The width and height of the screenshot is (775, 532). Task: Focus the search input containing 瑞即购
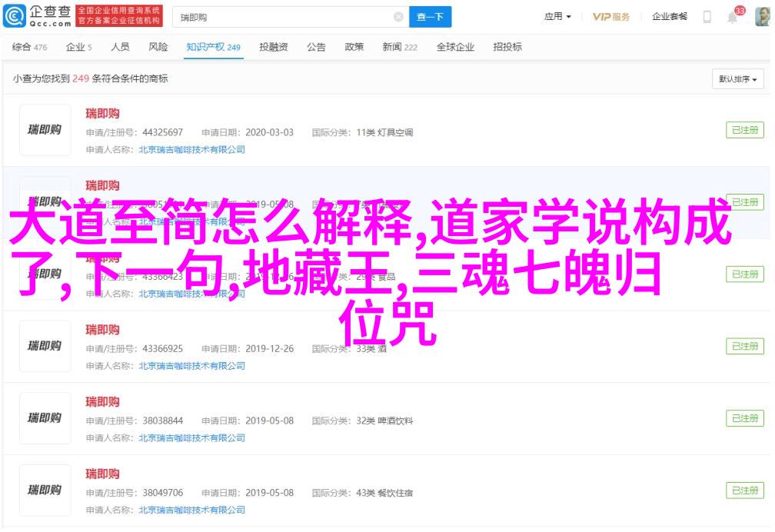pos(291,18)
